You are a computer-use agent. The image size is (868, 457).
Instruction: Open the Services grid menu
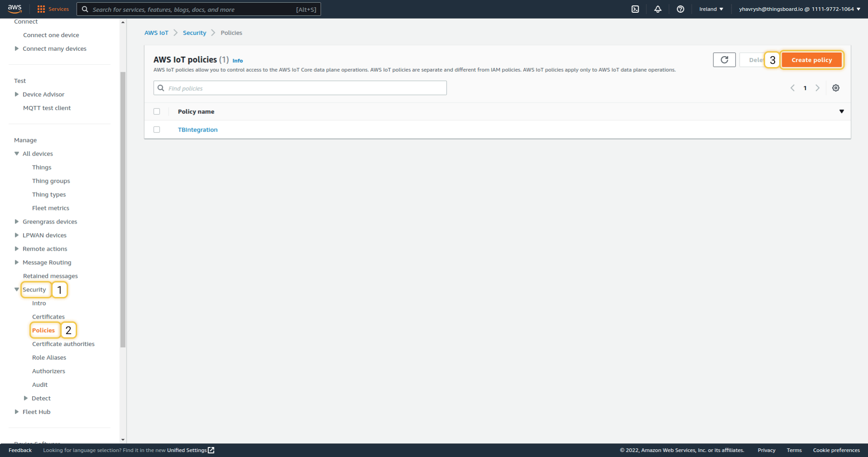click(53, 9)
